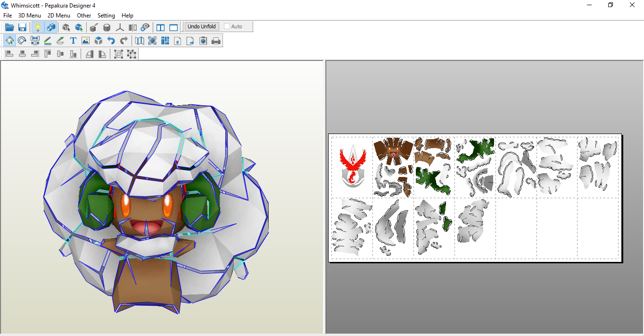Click the blue Undo arrow
This screenshot has height=336, width=644.
111,41
